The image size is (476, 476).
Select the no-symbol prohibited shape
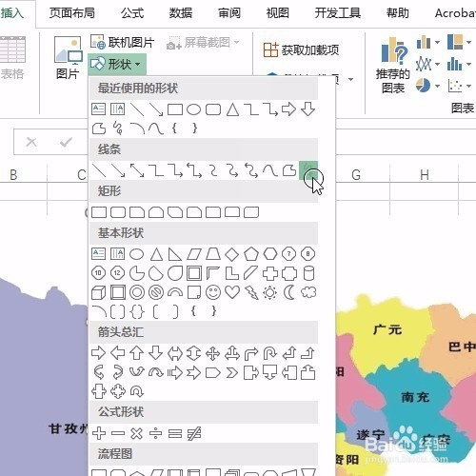[x=156, y=292]
